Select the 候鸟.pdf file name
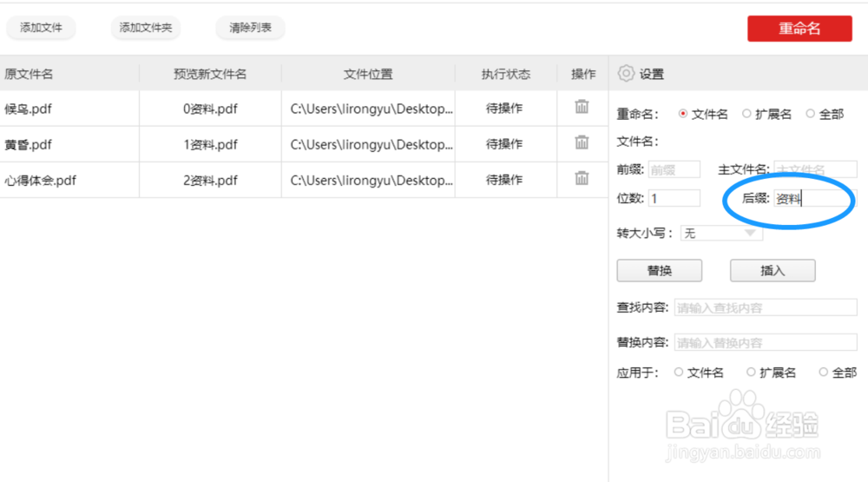868x482 pixels. [29, 109]
